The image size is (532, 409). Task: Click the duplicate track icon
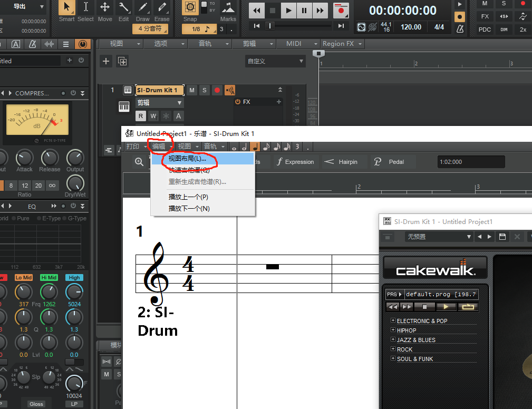point(122,61)
